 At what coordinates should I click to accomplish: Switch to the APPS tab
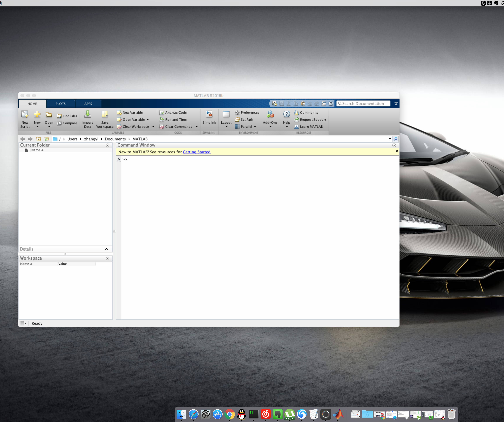88,104
